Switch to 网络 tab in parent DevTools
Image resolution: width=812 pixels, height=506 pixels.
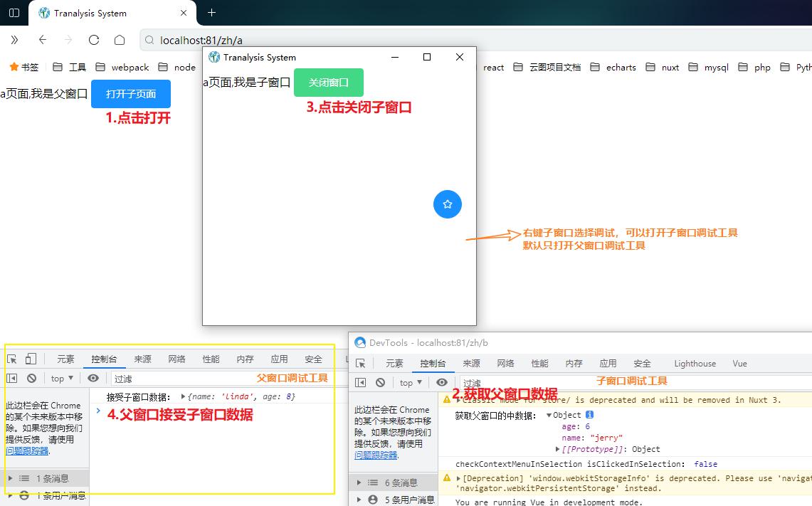pyautogui.click(x=176, y=359)
